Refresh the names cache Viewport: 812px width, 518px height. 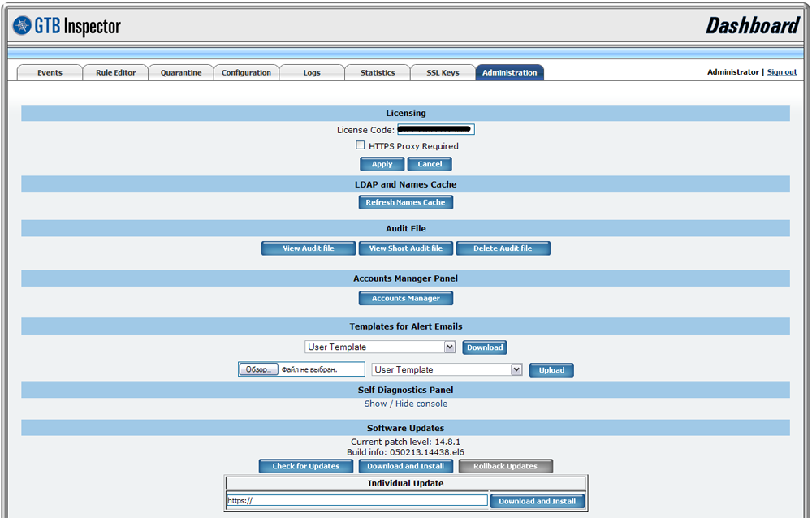click(x=405, y=202)
